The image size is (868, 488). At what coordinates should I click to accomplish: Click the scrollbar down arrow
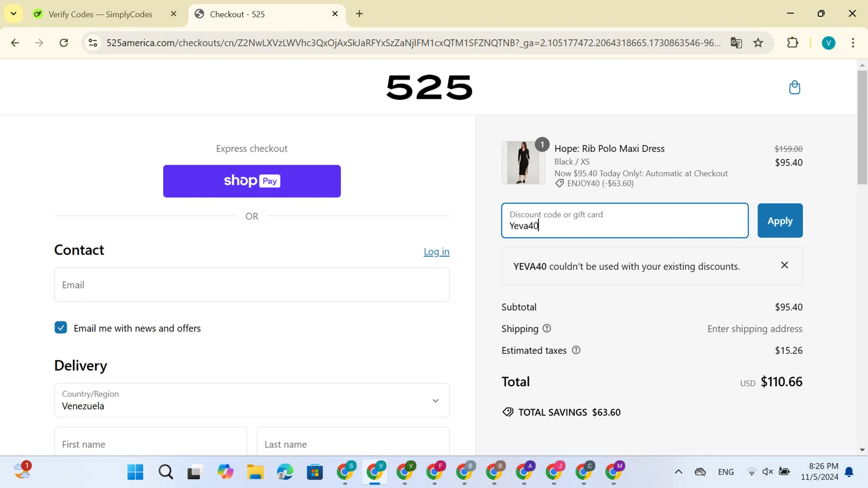tap(862, 450)
